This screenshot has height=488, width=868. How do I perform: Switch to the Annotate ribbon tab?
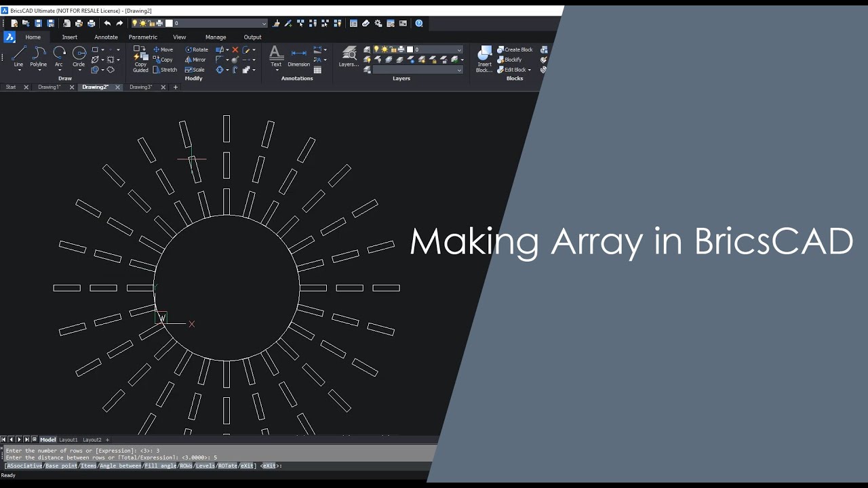coord(106,37)
